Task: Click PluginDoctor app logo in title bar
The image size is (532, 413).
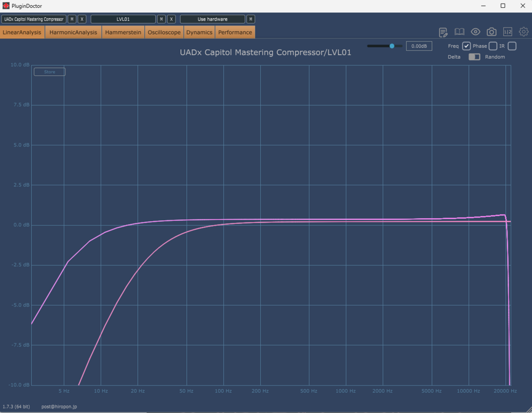Action: coord(6,6)
